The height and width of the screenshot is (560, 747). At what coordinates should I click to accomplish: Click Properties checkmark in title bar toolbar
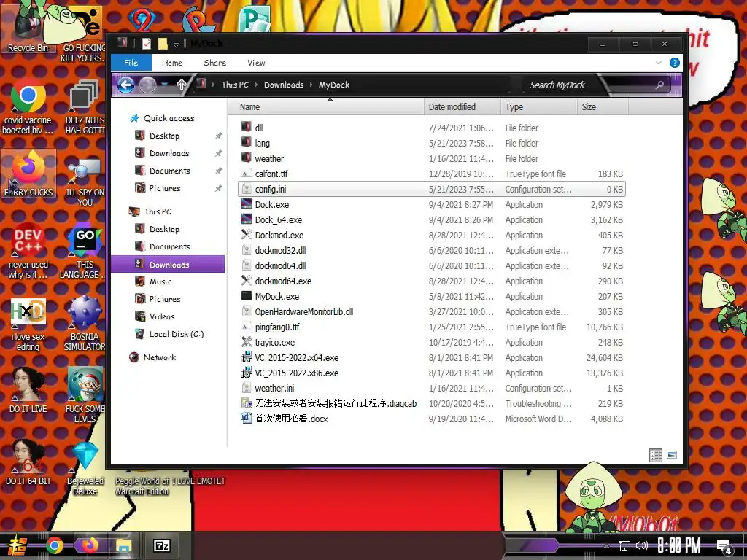coord(146,44)
